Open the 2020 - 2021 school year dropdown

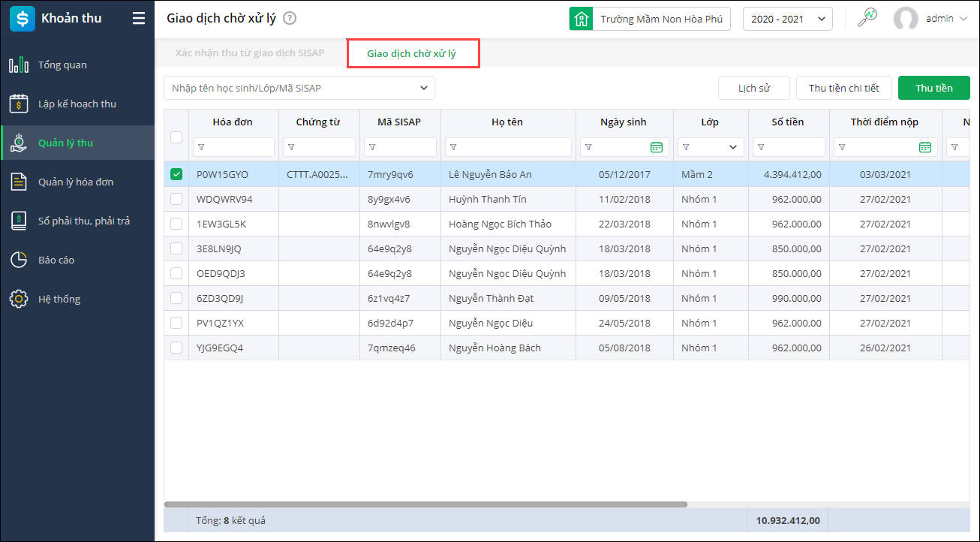788,19
